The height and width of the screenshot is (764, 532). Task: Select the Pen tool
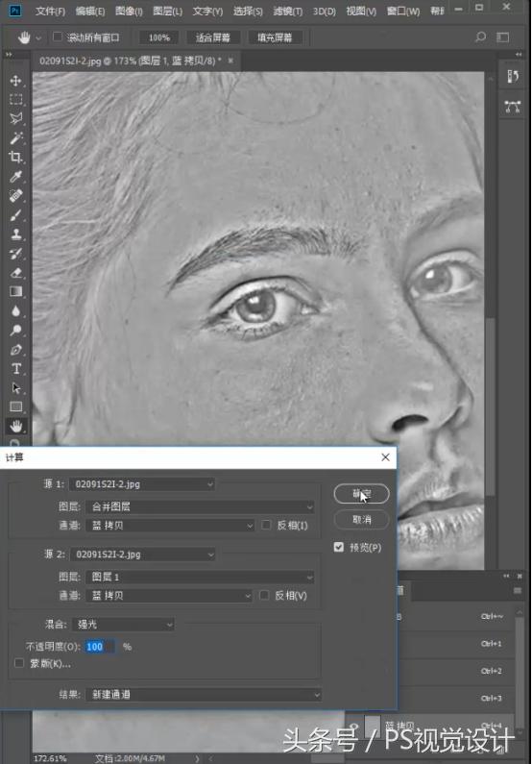[x=15, y=350]
